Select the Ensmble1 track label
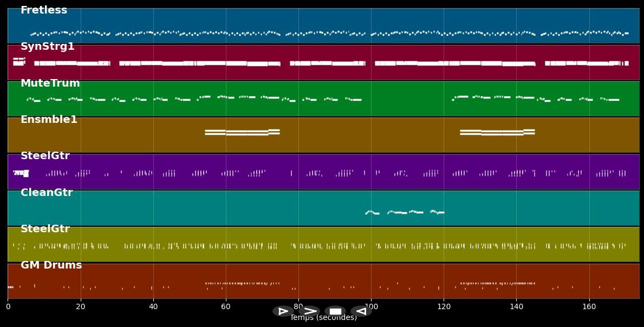The height and width of the screenshot is (327, 644). coord(49,120)
